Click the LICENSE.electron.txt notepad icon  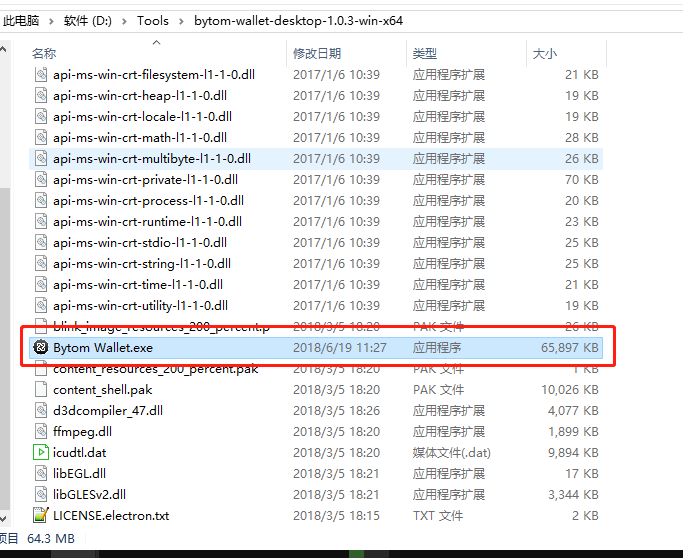pos(41,515)
